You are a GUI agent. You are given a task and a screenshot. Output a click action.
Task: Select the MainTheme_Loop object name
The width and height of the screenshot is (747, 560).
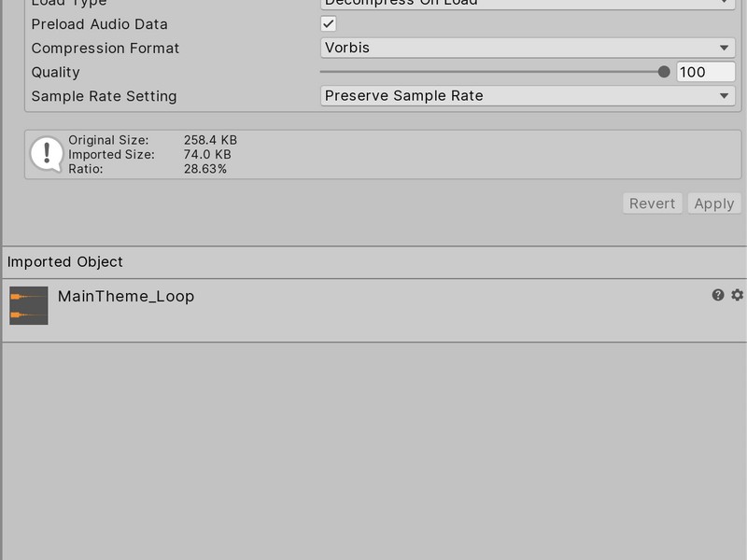[x=126, y=296]
